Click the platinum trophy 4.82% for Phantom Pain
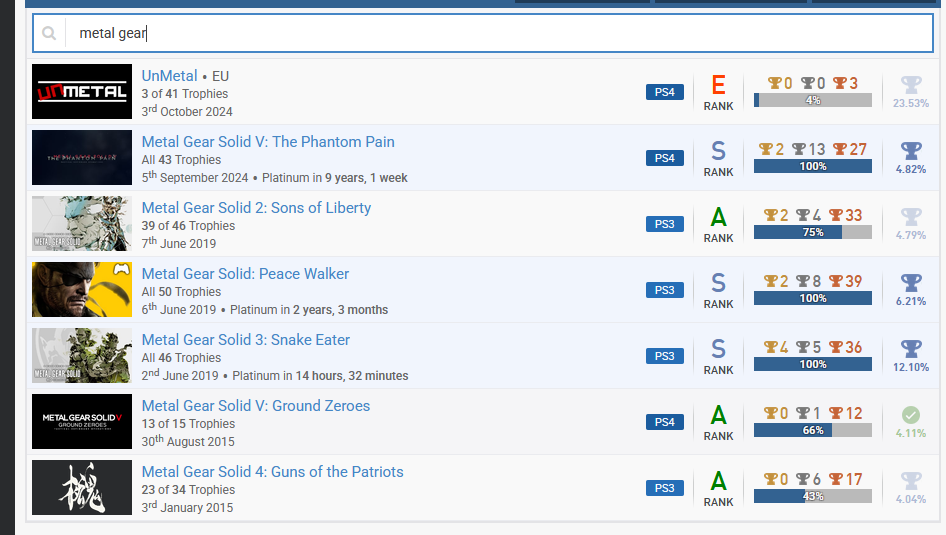 (911, 151)
